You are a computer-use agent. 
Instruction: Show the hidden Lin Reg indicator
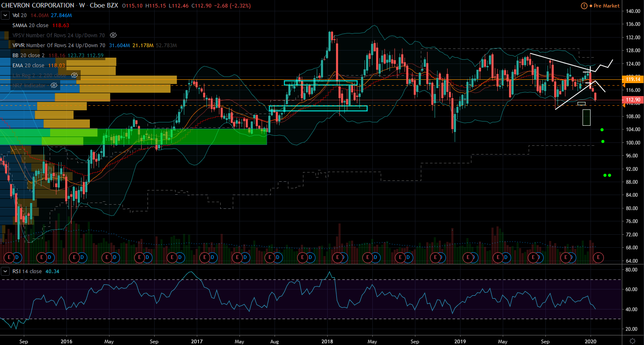74,76
